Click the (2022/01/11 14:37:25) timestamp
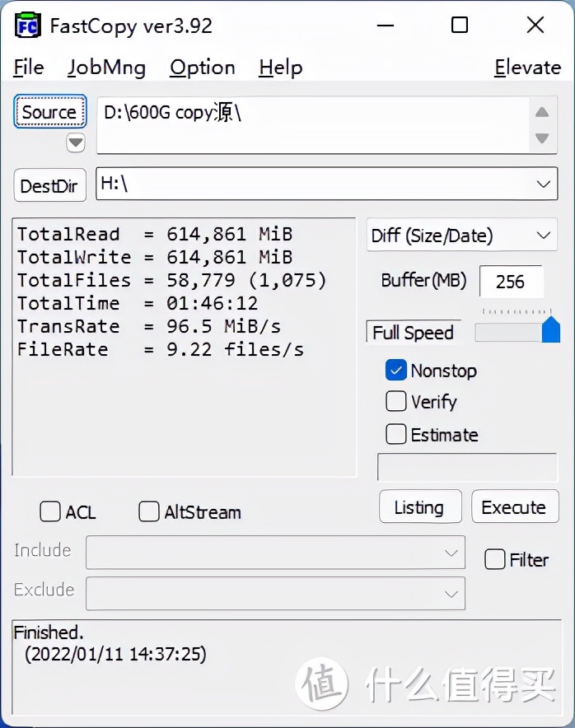 click(115, 654)
